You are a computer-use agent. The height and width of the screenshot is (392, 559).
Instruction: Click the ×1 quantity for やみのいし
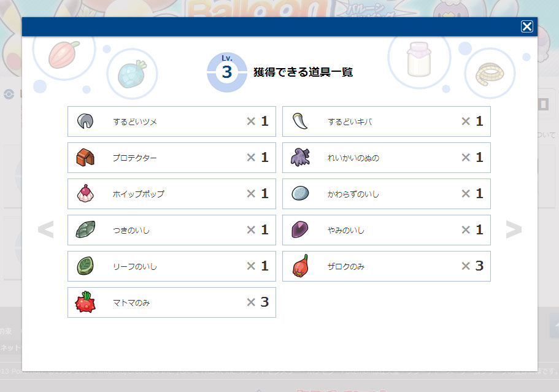472,229
